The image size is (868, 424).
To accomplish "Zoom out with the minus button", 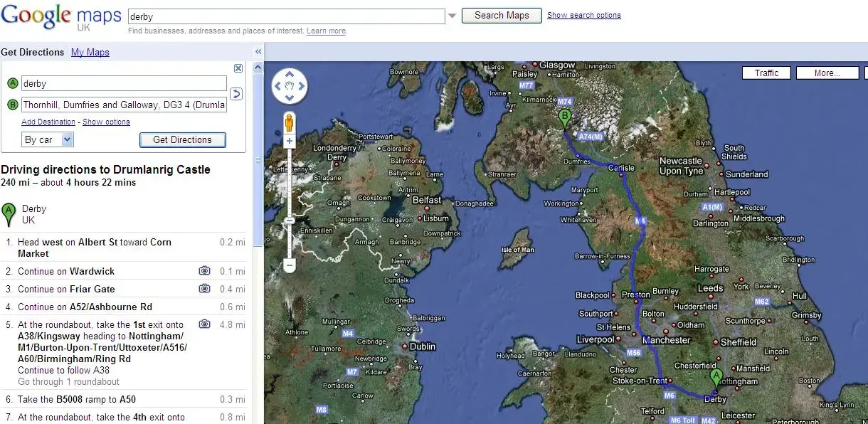I will 290,266.
